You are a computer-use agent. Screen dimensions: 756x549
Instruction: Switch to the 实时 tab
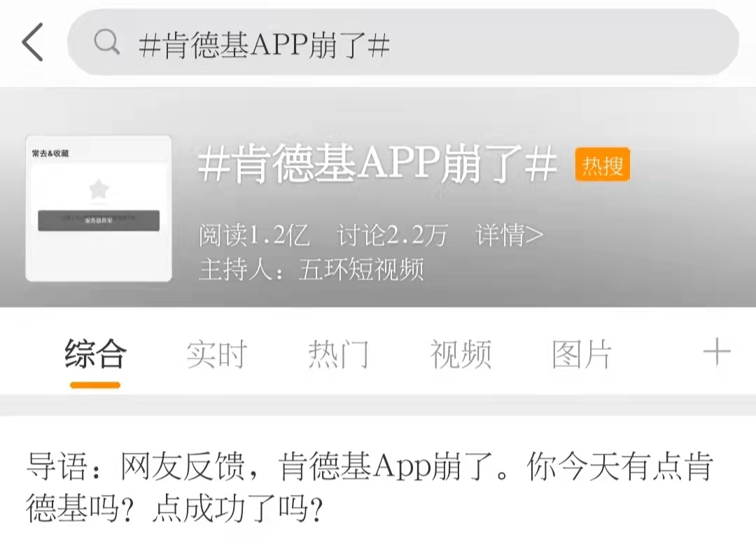point(217,354)
